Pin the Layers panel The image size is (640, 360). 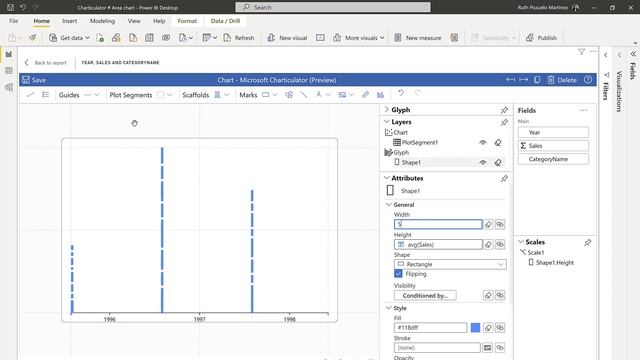(x=504, y=122)
